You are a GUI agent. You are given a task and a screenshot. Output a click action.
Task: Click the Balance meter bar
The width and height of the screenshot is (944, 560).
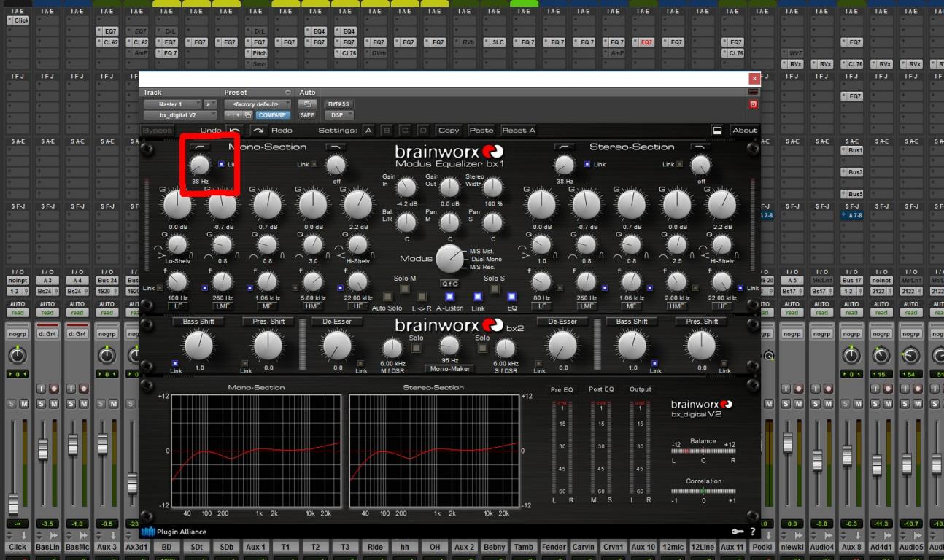[703, 451]
